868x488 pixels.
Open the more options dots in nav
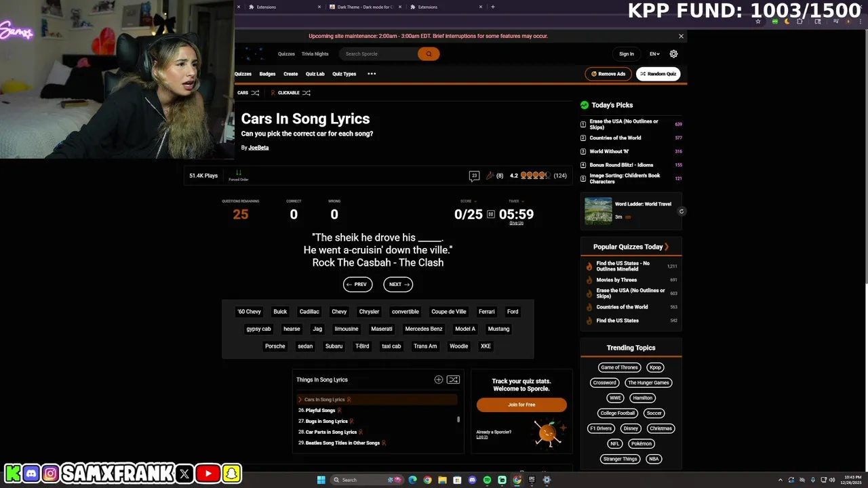click(x=372, y=74)
